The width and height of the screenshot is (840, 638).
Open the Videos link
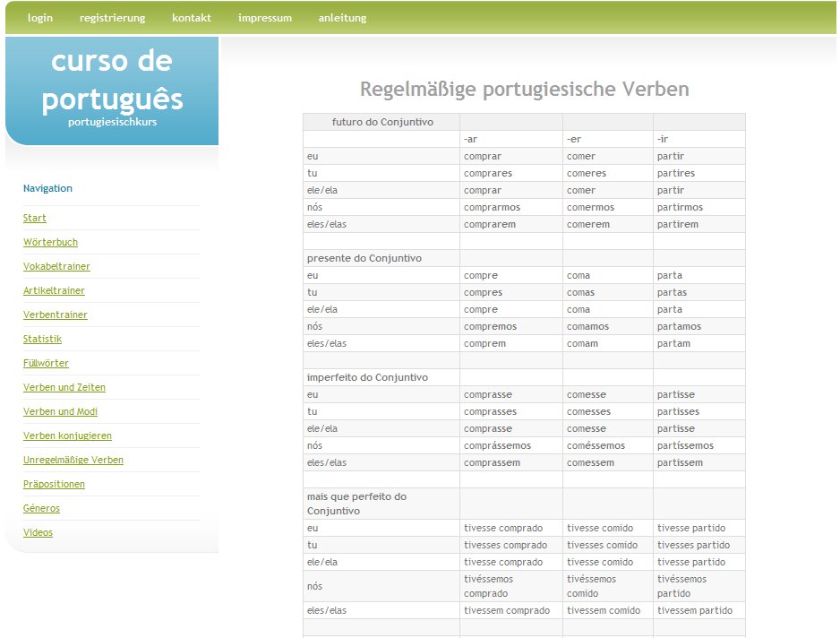[38, 533]
